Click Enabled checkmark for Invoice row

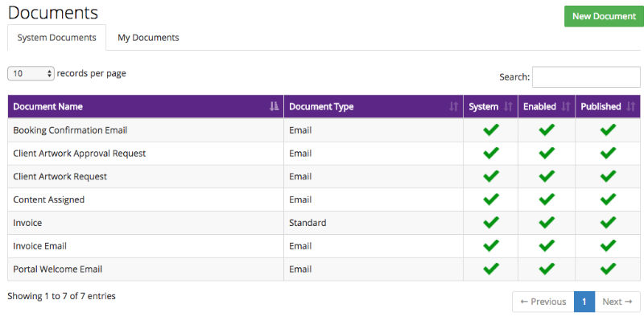point(547,223)
